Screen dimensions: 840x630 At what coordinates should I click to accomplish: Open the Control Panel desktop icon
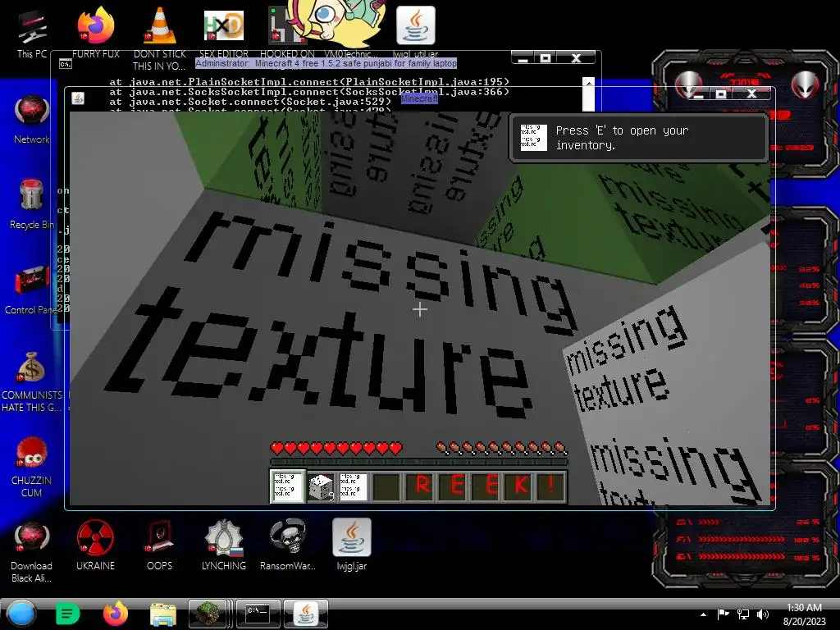pos(30,290)
